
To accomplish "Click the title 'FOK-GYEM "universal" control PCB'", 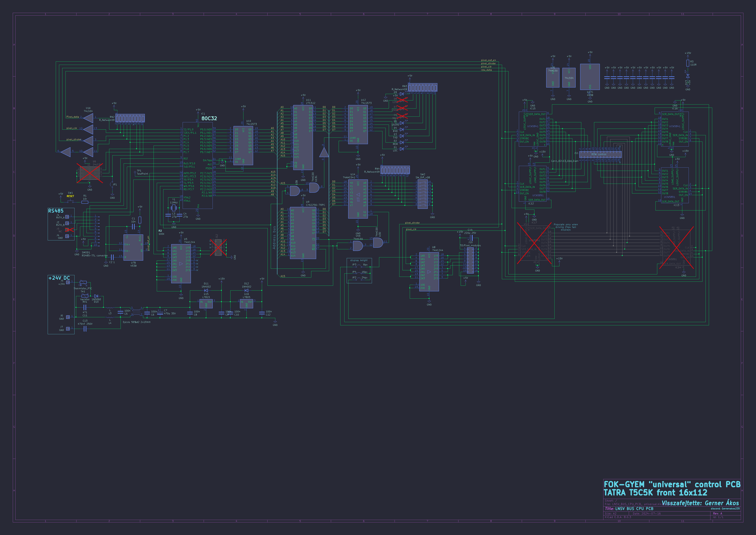I will pyautogui.click(x=672, y=484).
